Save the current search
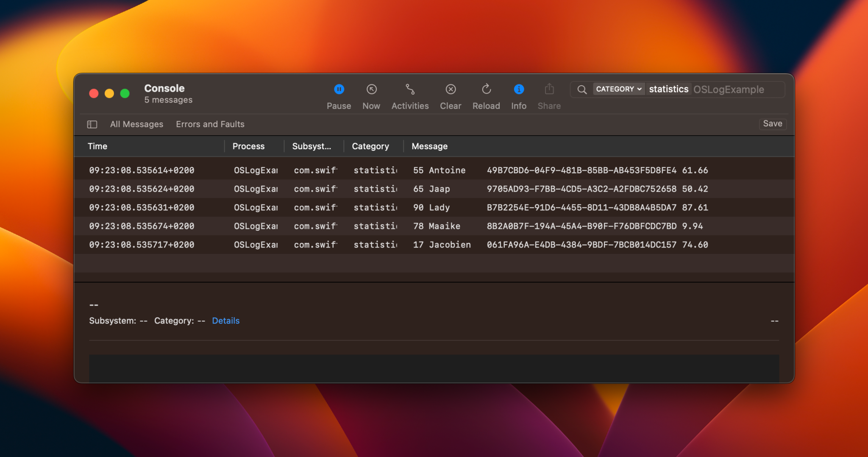This screenshot has height=457, width=868. pyautogui.click(x=772, y=124)
